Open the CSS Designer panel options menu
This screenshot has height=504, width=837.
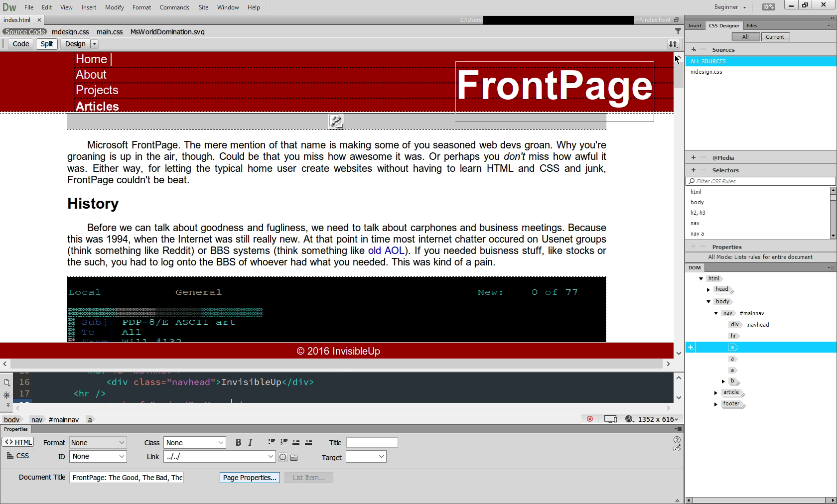pyautogui.click(x=831, y=25)
